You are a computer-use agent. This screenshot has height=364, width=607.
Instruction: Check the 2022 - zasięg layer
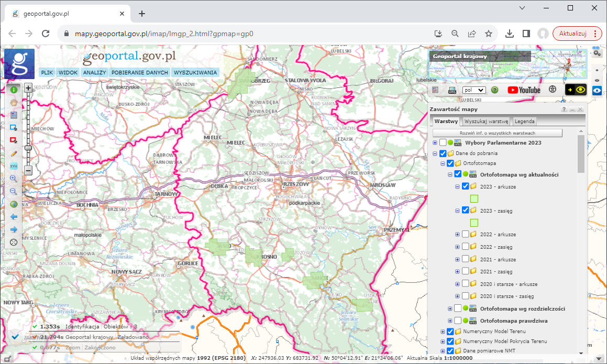click(x=465, y=247)
